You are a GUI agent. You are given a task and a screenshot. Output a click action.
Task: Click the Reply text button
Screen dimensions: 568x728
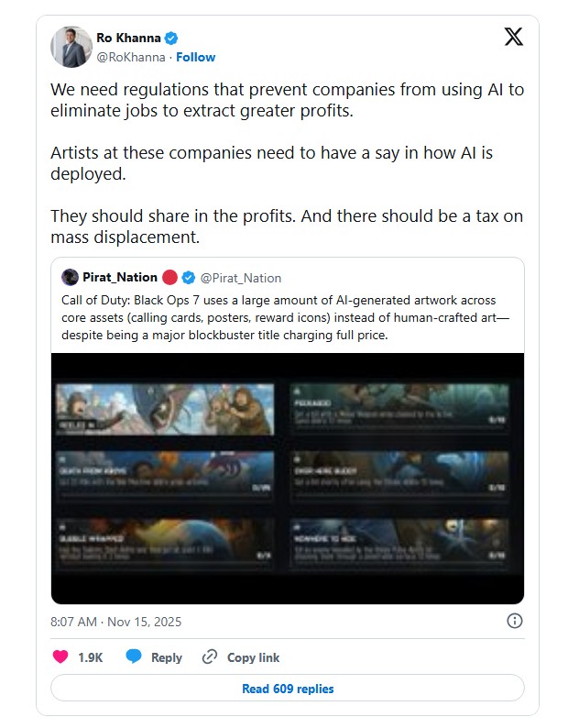(x=167, y=657)
